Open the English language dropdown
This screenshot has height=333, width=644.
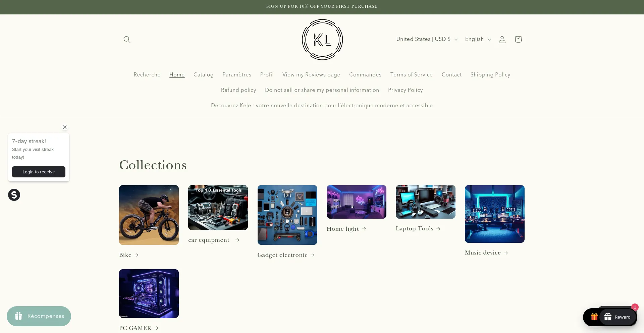tap(477, 39)
